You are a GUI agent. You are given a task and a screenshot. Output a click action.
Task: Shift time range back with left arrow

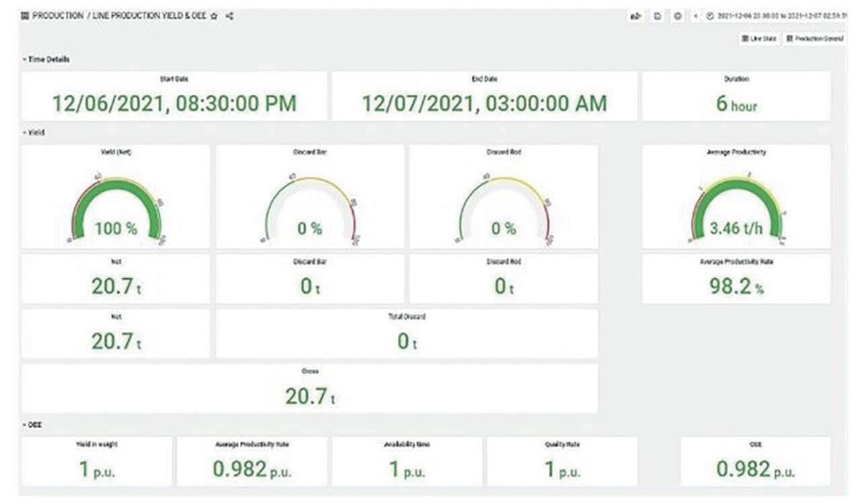(696, 16)
